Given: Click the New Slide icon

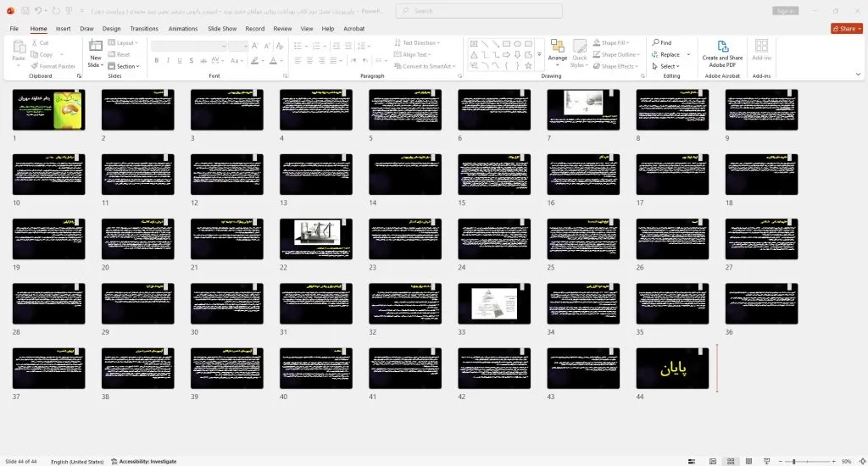Looking at the screenshot, I should click(x=96, y=47).
